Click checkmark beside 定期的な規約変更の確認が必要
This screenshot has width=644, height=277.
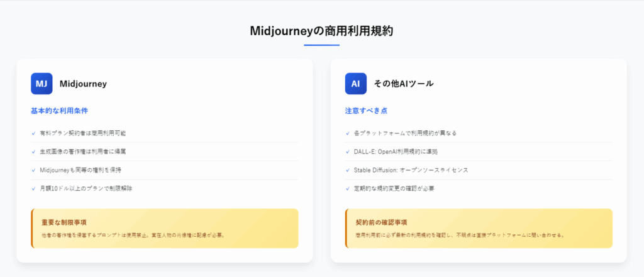click(347, 189)
